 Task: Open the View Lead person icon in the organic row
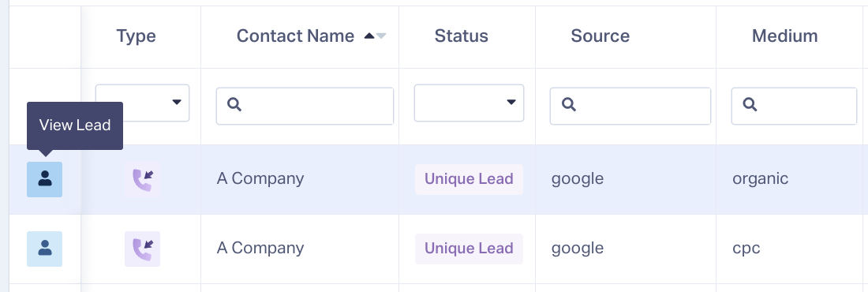pyautogui.click(x=45, y=179)
